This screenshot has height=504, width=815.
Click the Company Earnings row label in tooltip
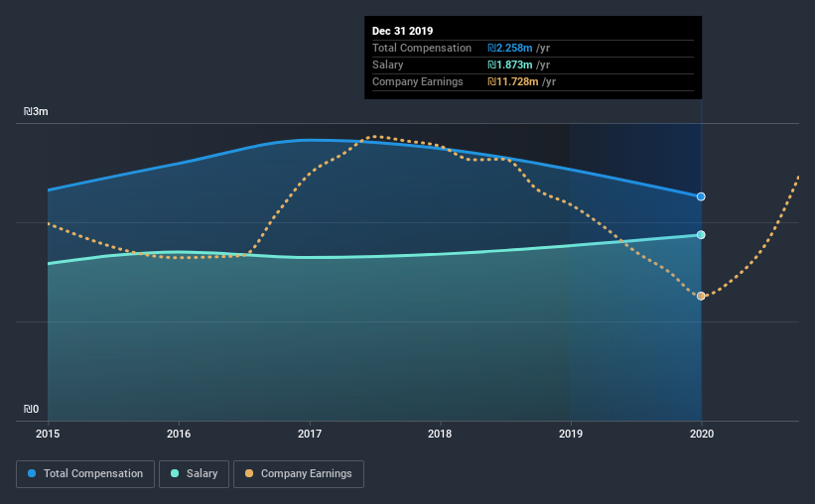point(417,81)
